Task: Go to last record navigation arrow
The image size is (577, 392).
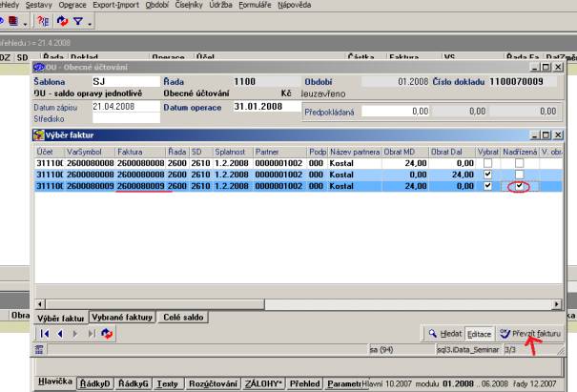Action: (92, 334)
